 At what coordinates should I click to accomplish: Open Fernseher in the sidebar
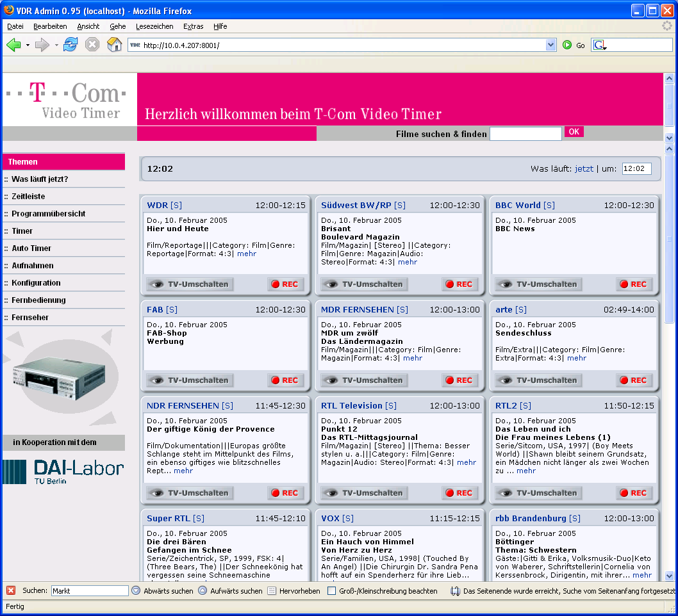[x=30, y=317]
